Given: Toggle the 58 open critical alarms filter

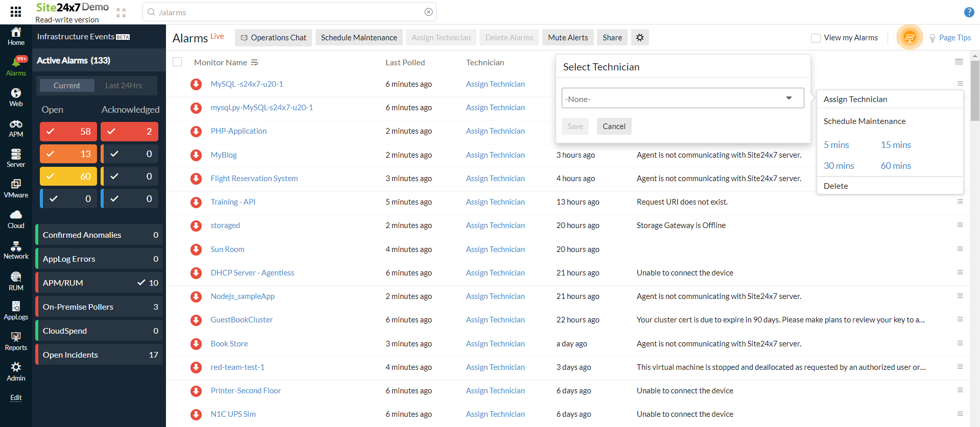Looking at the screenshot, I should 68,132.
